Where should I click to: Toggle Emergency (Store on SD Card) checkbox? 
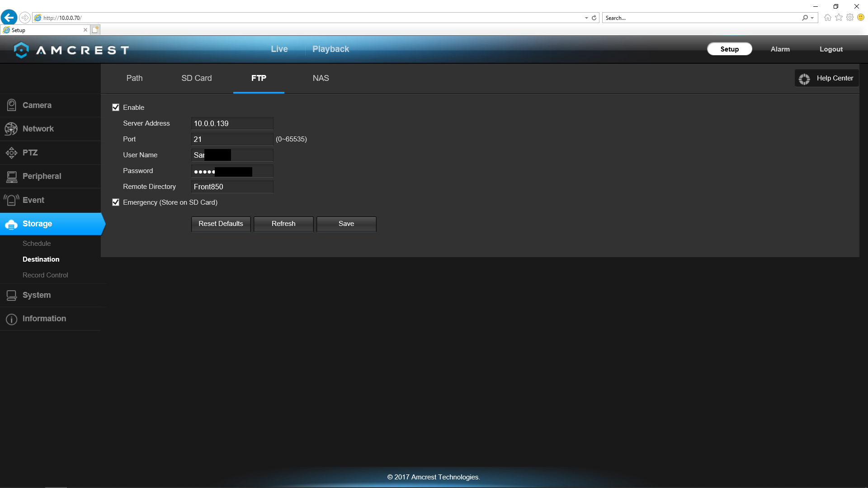coord(116,202)
